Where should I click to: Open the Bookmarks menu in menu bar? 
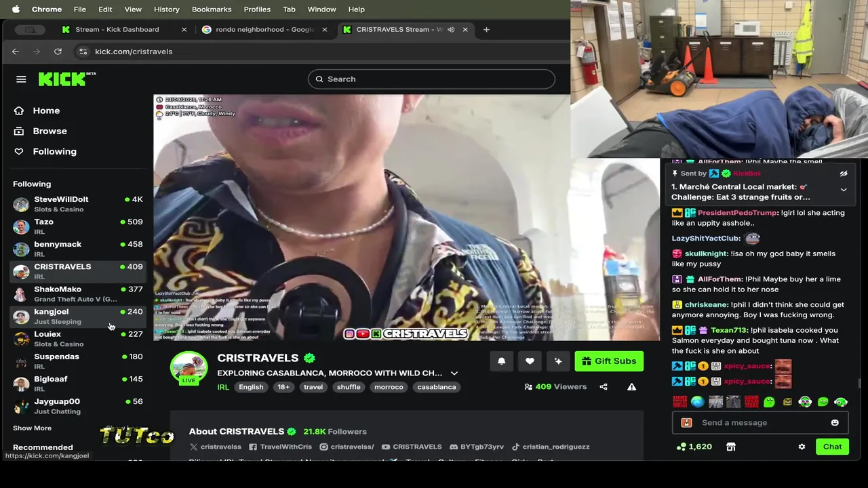pos(212,9)
